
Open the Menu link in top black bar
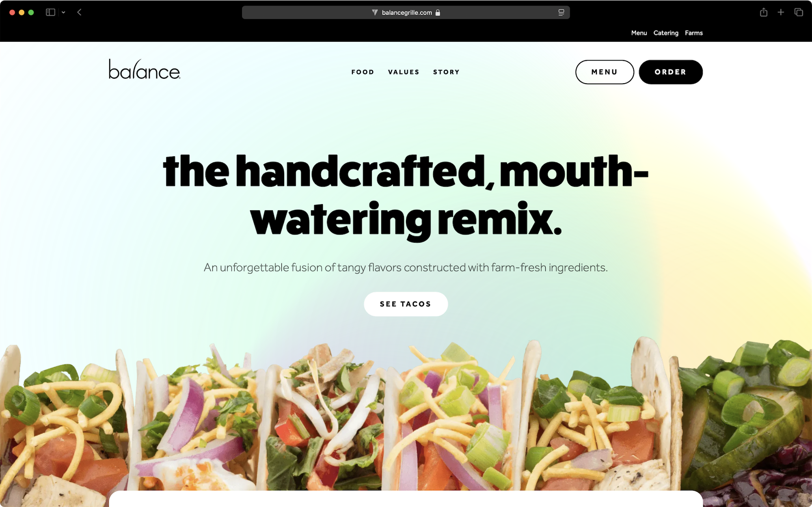639,33
